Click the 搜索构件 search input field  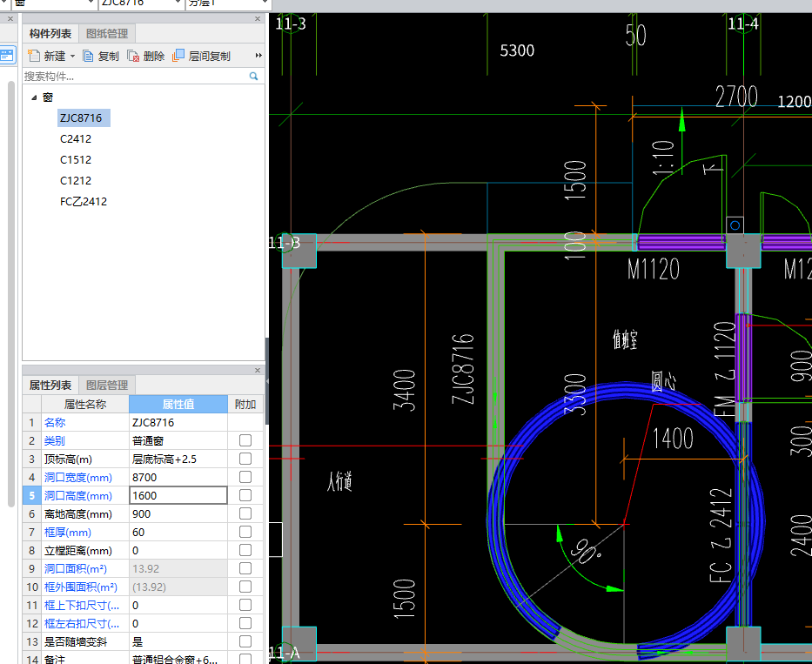(x=131, y=77)
